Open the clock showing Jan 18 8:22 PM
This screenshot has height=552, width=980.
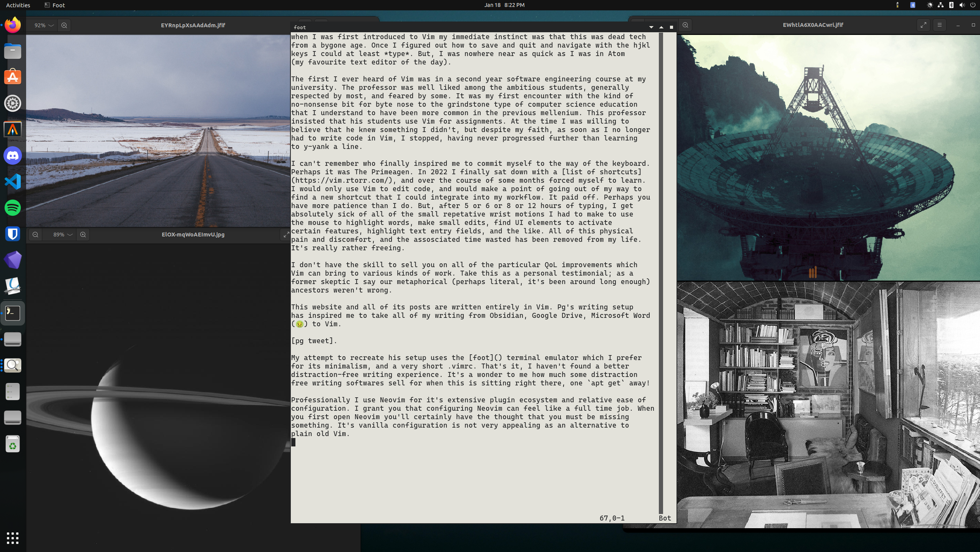(x=504, y=5)
